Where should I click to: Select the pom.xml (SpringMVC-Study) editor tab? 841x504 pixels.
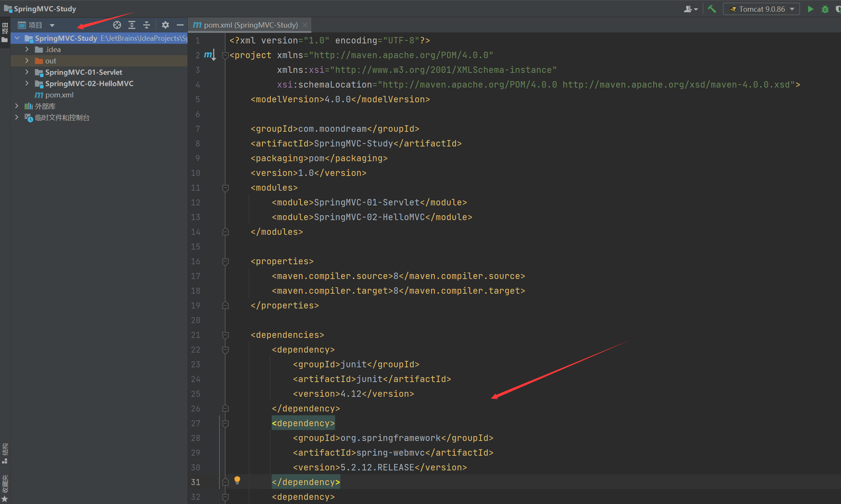250,25
